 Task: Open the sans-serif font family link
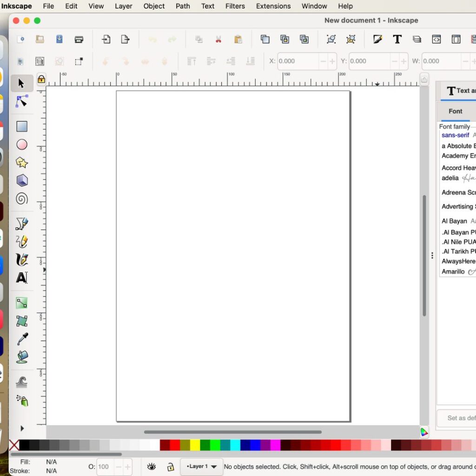coord(455,135)
